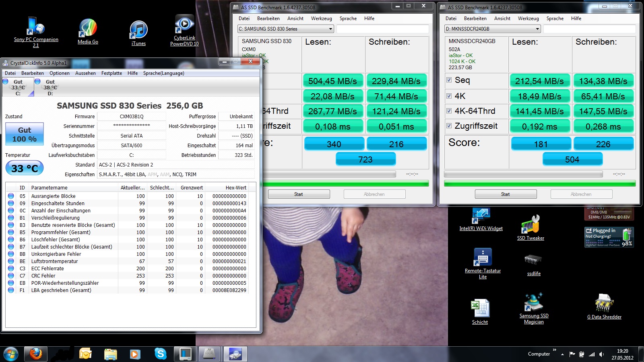Select the LBA geschrieben (Gesamt) row

tap(127, 290)
